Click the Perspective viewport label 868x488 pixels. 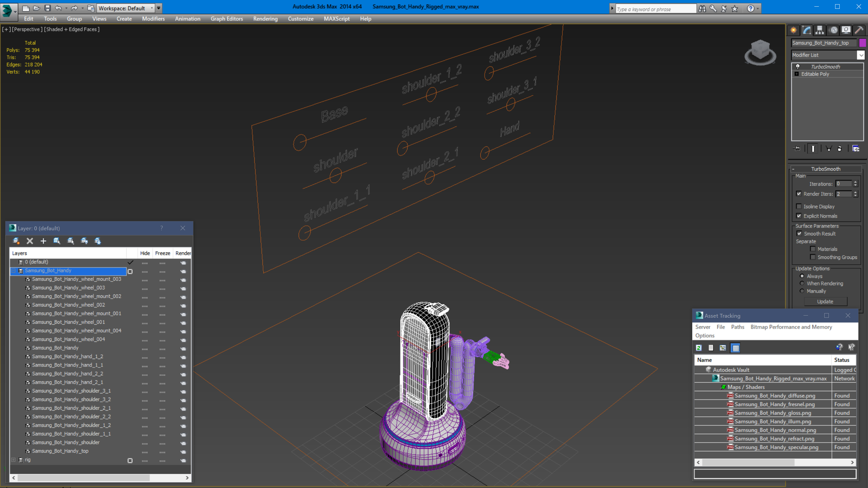click(27, 29)
